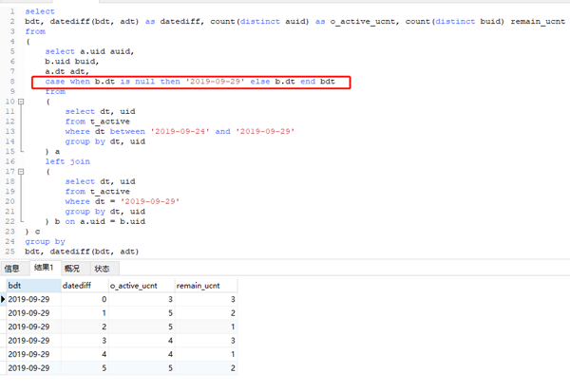Select the datediff cell with value 5
570x392 pixels.
pyautogui.click(x=83, y=366)
